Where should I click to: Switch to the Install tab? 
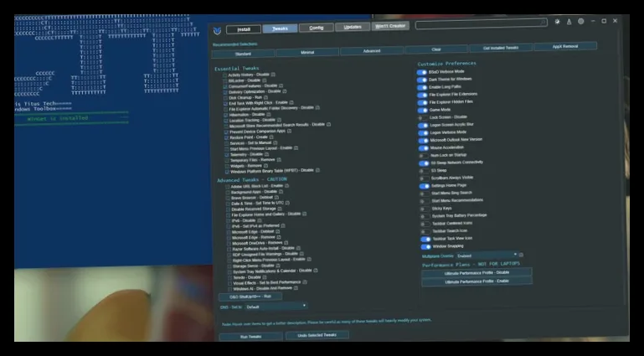point(244,29)
